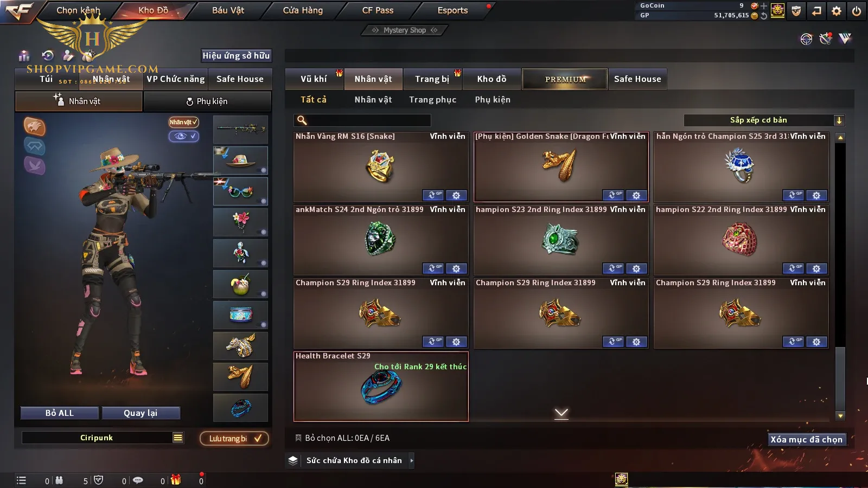Open settings gear in top bar

tap(837, 11)
